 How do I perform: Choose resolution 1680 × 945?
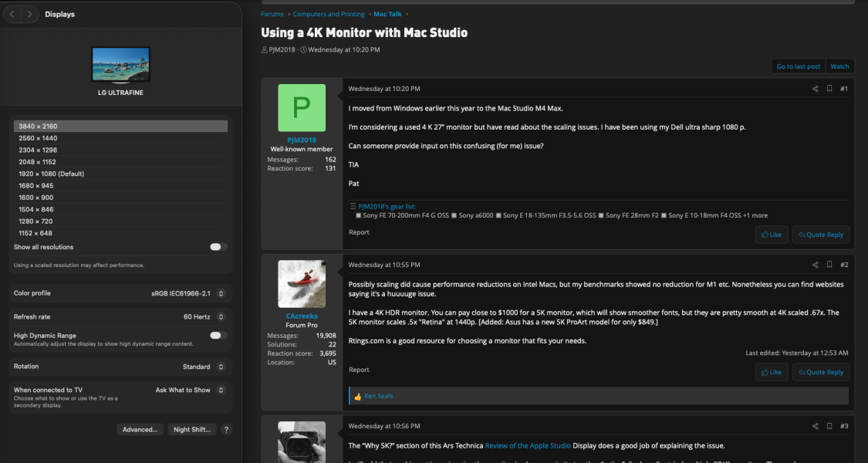[x=120, y=185]
